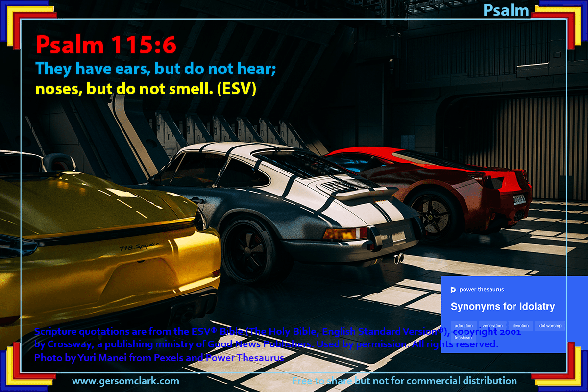This screenshot has height=392, width=588.
Task: Click the 'fetishism' synonym tag
Action: click(463, 338)
